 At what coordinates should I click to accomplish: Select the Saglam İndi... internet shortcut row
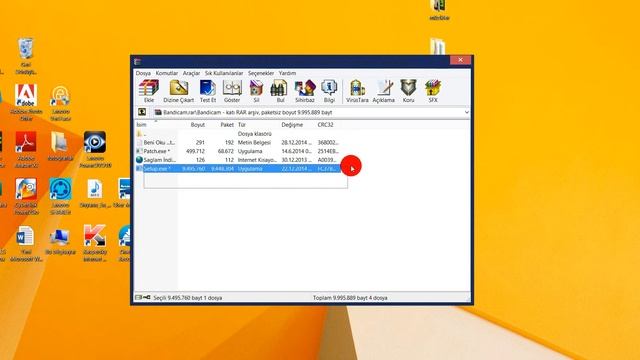click(x=238, y=160)
